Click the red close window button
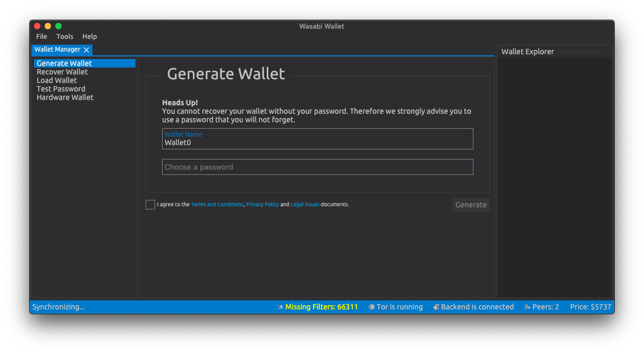 tap(37, 26)
